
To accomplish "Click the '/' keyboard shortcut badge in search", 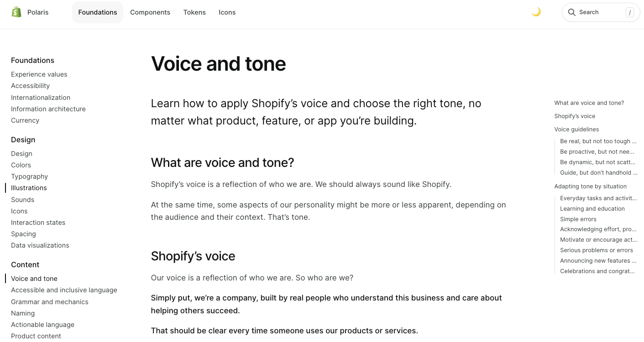I will point(630,12).
